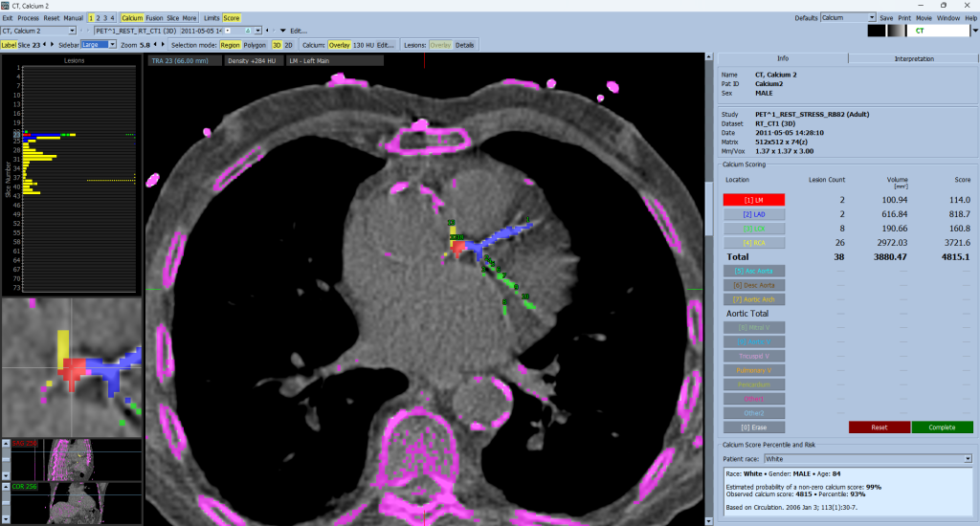Open lesion Details
This screenshot has width=980, height=526.
pos(464,45)
